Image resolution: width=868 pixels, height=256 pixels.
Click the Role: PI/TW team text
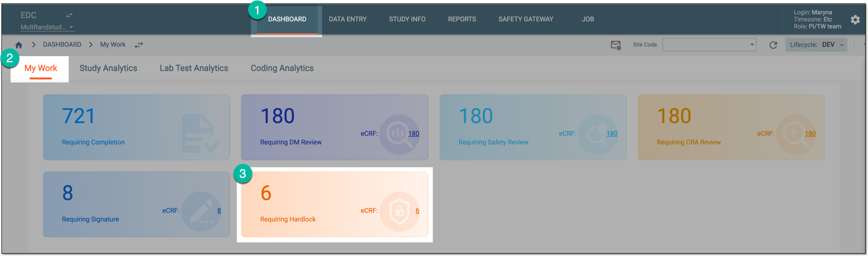(817, 26)
